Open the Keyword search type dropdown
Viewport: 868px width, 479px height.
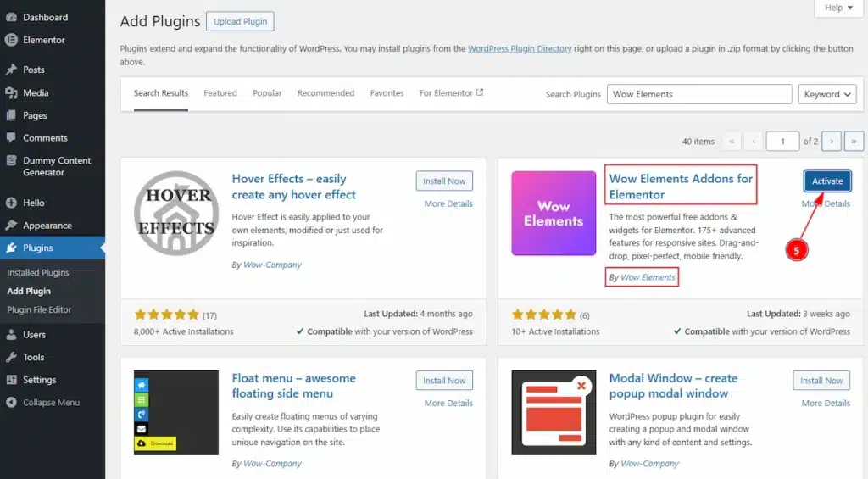pos(827,94)
